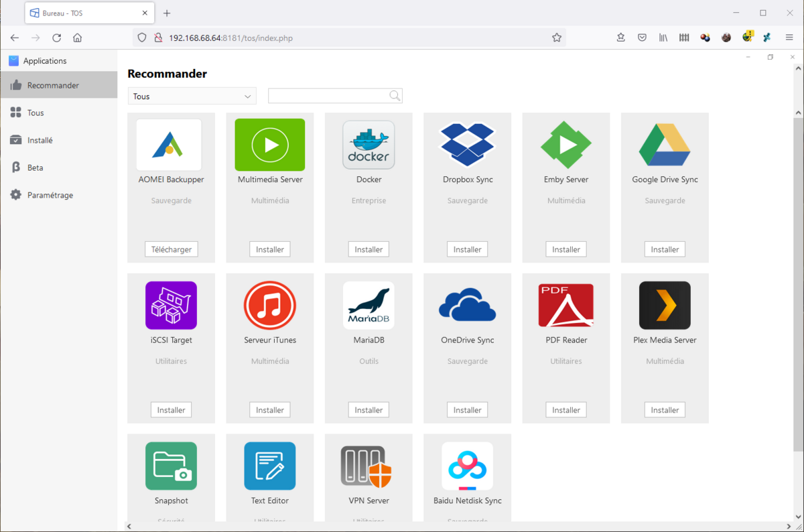The image size is (804, 532).
Task: Open a new browser tab
Action: (x=167, y=13)
